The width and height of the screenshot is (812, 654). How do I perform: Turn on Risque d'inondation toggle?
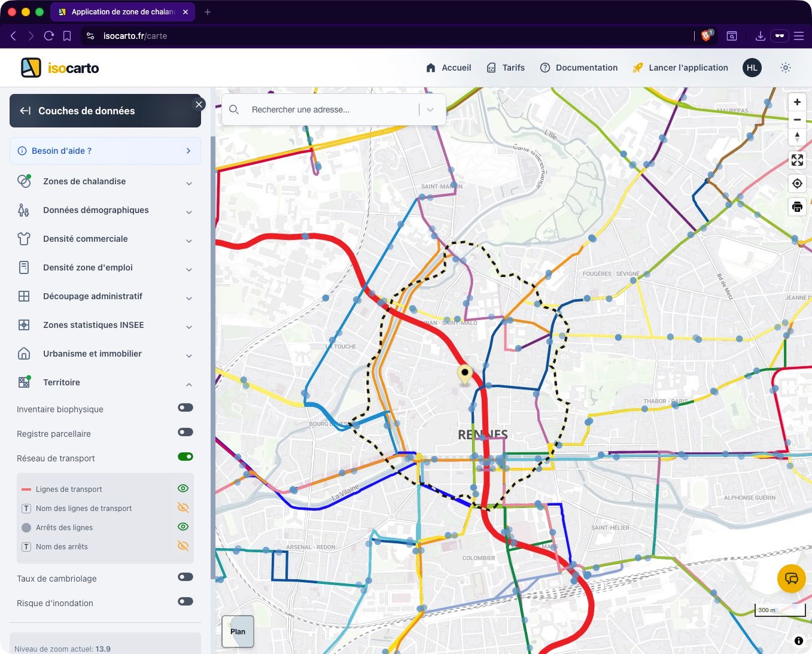pos(185,602)
